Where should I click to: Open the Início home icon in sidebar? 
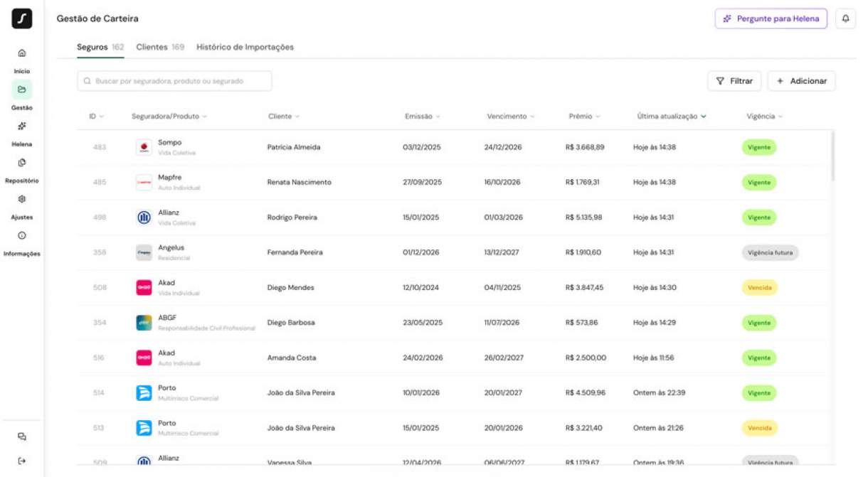[21, 53]
